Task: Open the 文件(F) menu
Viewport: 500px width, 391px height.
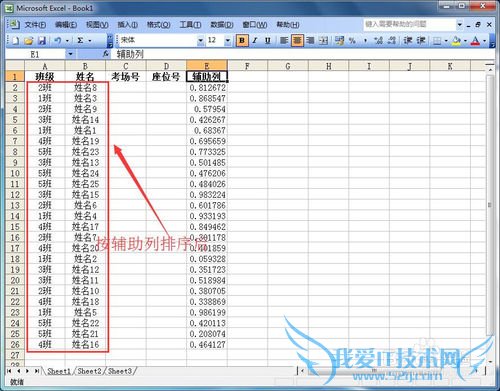Action: [35, 25]
